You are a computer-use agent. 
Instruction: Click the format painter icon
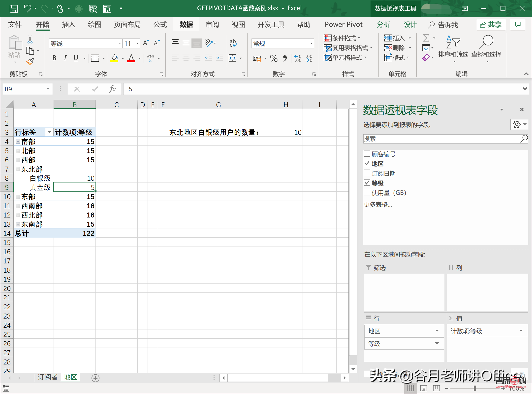30,61
